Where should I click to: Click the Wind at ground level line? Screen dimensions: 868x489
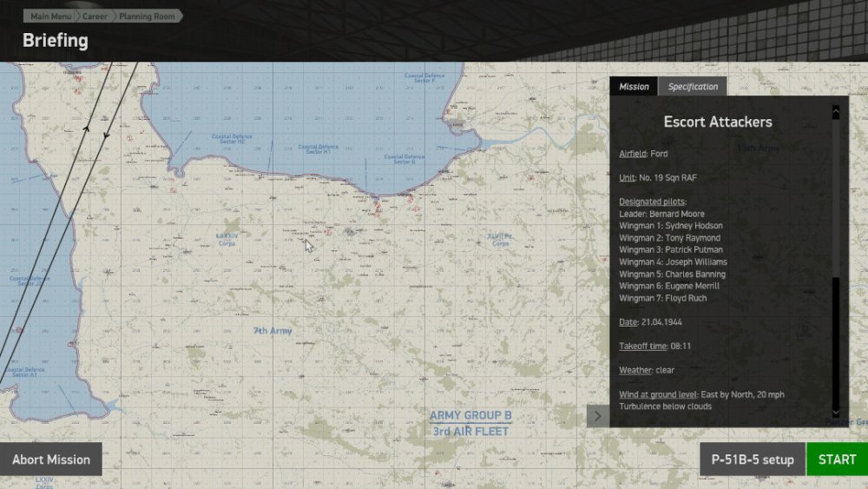(701, 394)
